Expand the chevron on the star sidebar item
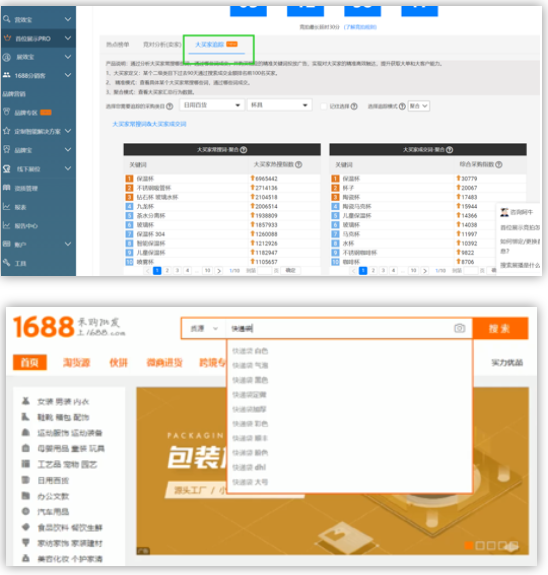The image size is (548, 575). 68,131
